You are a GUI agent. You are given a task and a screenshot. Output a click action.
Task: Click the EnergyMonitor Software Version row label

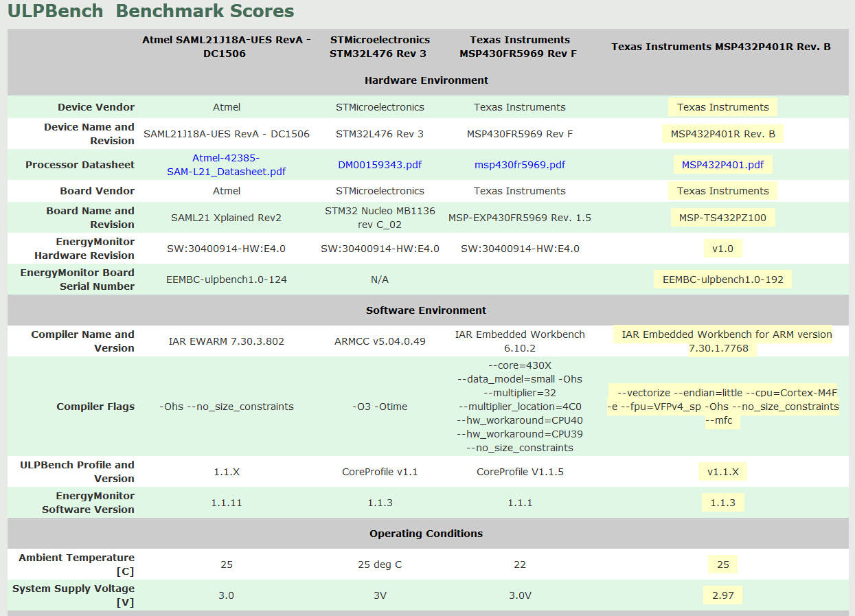pyautogui.click(x=88, y=503)
